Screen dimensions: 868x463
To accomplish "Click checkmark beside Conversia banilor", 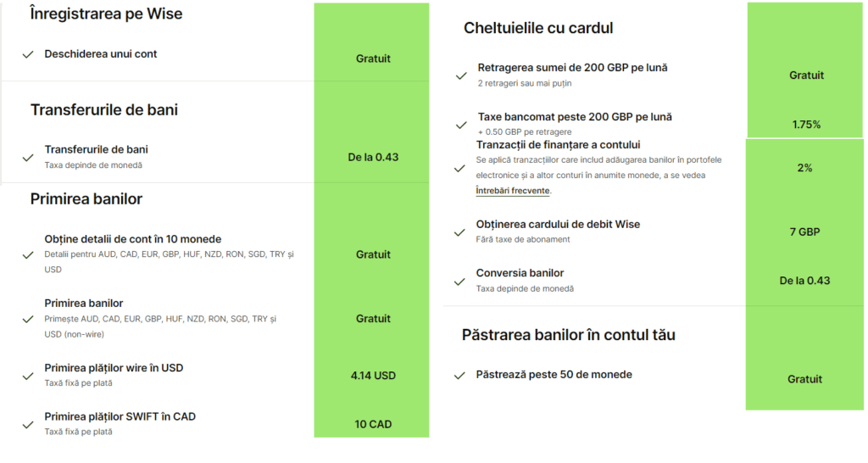I will point(461,281).
